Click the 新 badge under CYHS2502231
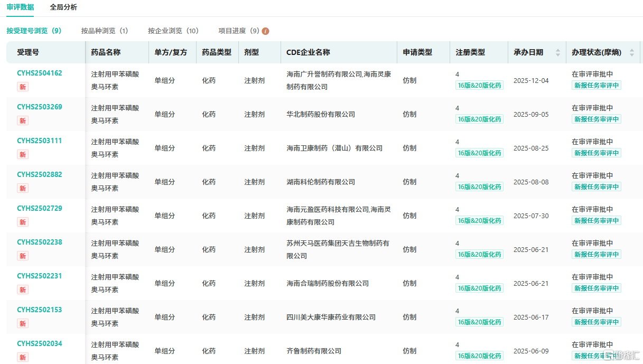This screenshot has height=364, width=643. pyautogui.click(x=23, y=290)
